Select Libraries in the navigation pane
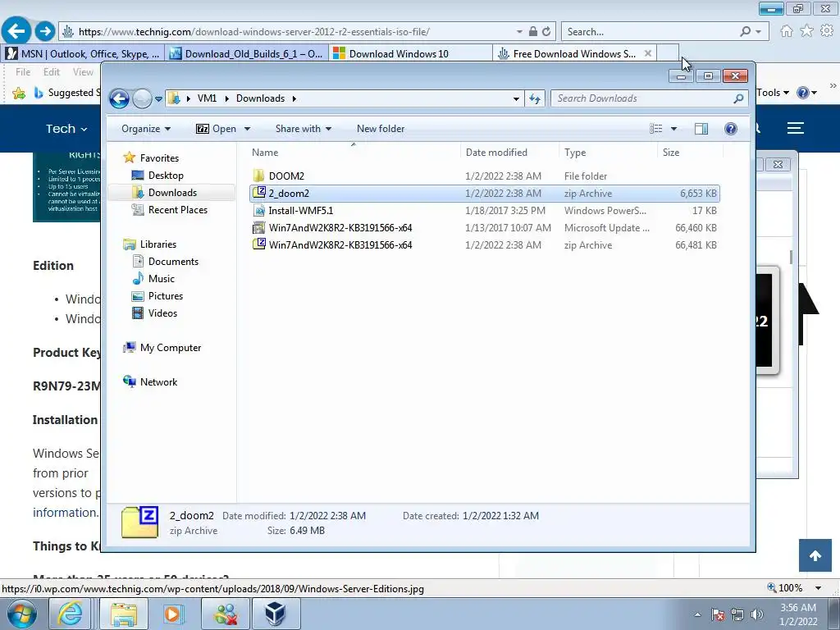This screenshot has height=630, width=840. (158, 244)
